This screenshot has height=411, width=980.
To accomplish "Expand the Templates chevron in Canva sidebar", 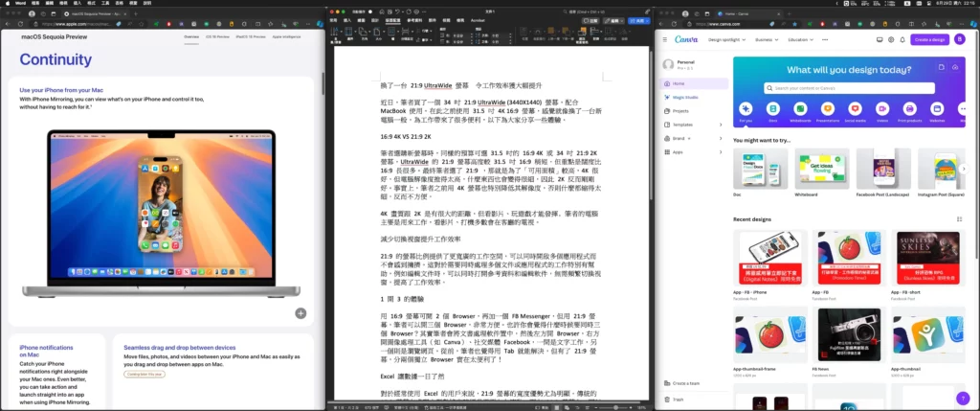I will point(721,125).
